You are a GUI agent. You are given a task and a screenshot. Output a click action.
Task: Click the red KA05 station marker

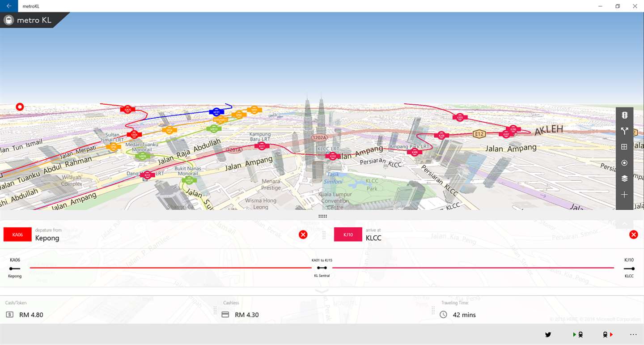coord(127,109)
